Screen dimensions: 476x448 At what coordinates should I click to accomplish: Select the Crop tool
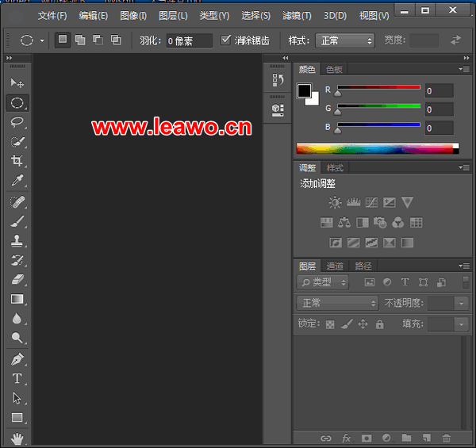point(17,161)
